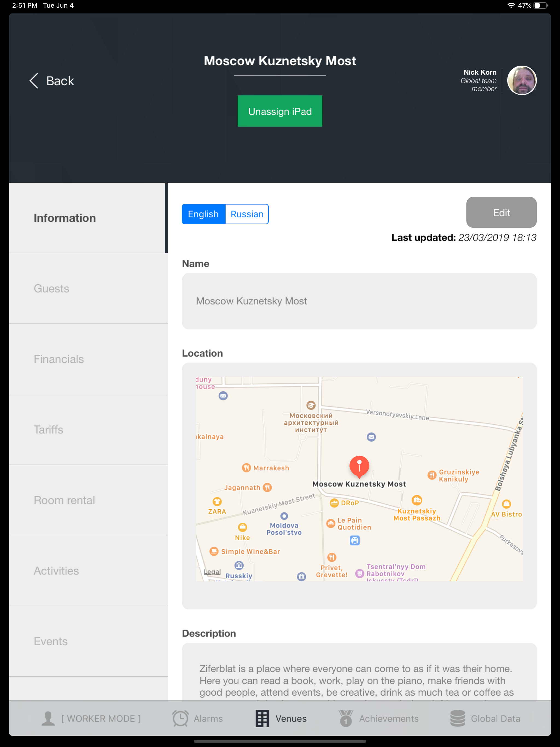Tap the Kuznetskiy Most Passazh shopping icon
Screen dimensions: 560x747
point(417,500)
